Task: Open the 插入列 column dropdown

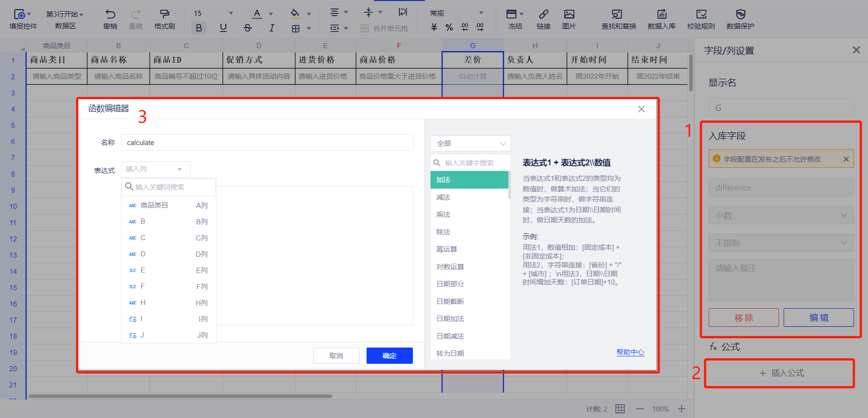Action: pyautogui.click(x=155, y=169)
